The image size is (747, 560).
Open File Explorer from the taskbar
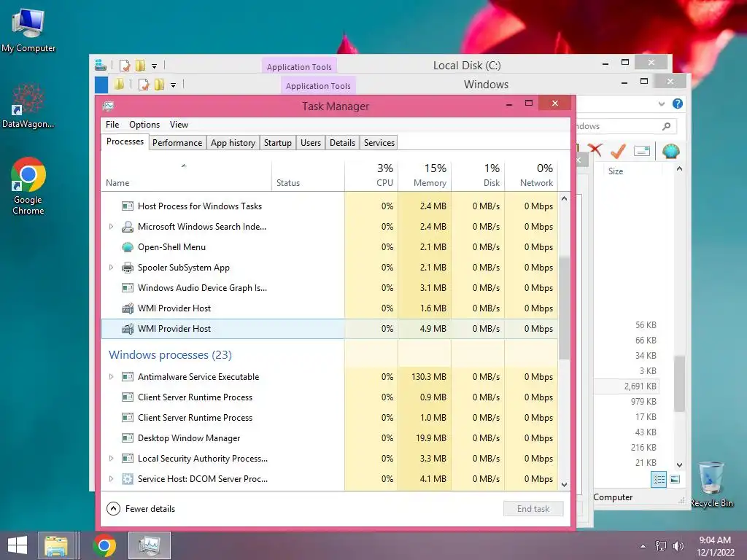(x=55, y=545)
